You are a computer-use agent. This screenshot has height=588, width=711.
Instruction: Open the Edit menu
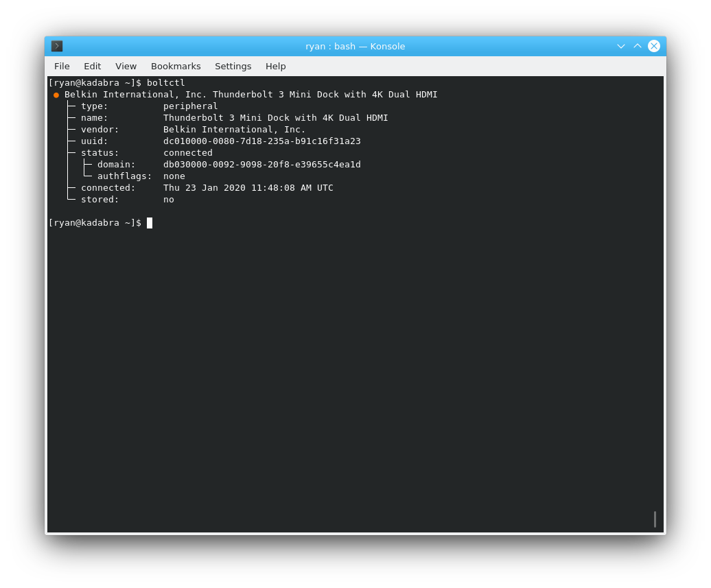pyautogui.click(x=92, y=67)
